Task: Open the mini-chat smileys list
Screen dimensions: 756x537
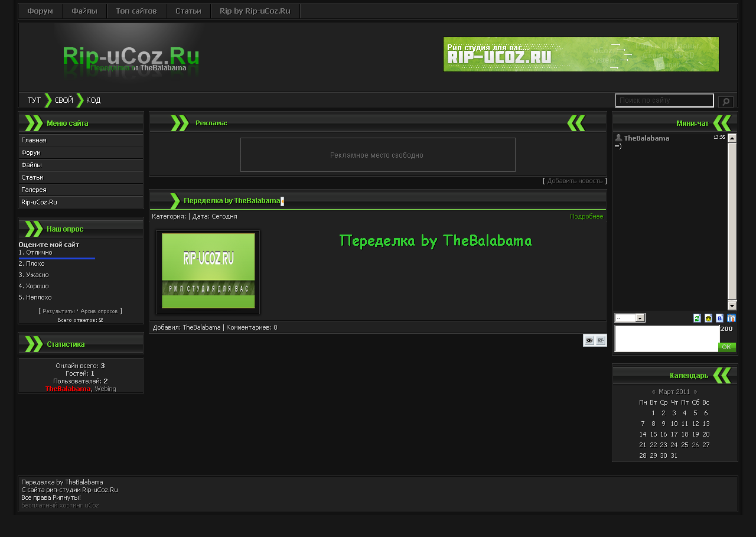Action: tap(708, 318)
